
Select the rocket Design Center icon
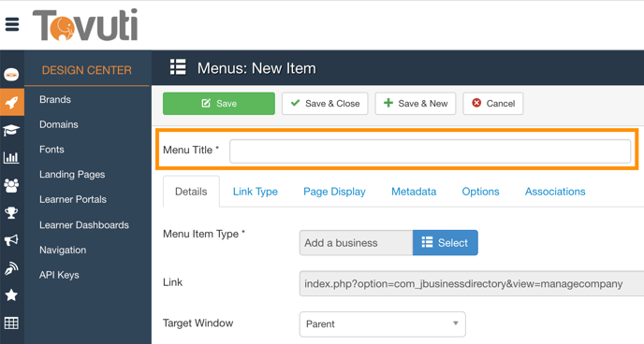pos(12,102)
